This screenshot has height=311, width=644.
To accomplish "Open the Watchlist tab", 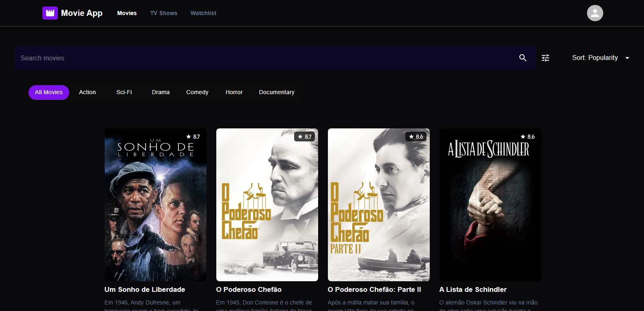I will (203, 13).
